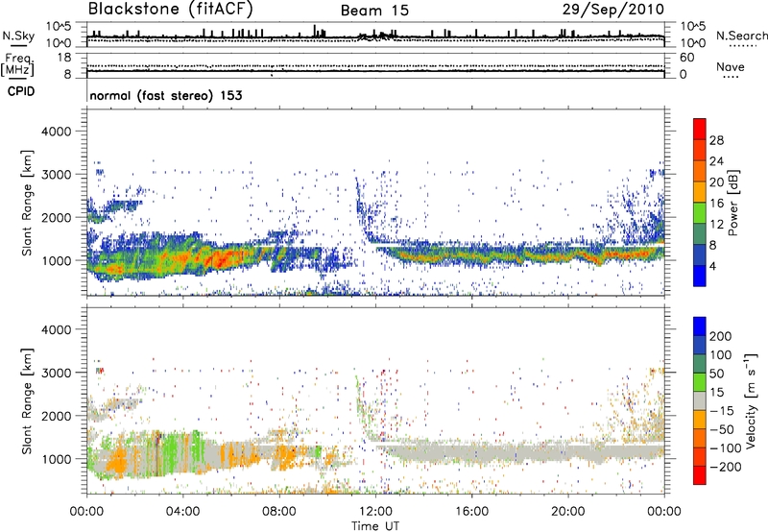The width and height of the screenshot is (768, 532).
Task: Click the 'Nave' legend label
Action: (731, 67)
